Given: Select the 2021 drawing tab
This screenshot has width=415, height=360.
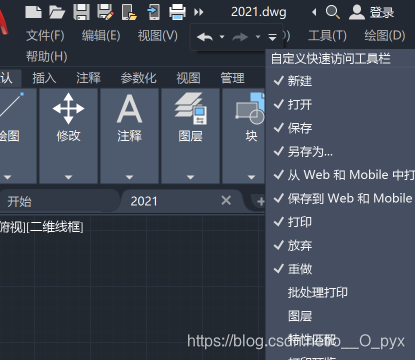Looking at the screenshot, I should pyautogui.click(x=144, y=201).
